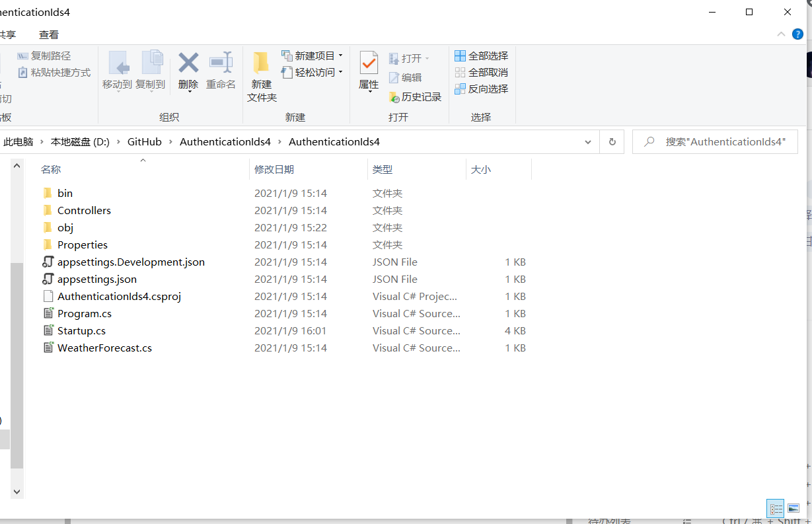This screenshot has width=812, height=524.
Task: Click the 全部选择 select all icon
Action: (x=460, y=56)
